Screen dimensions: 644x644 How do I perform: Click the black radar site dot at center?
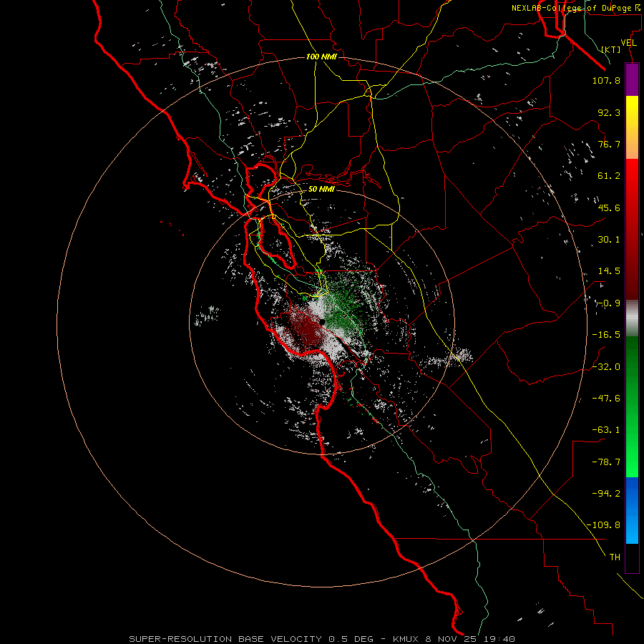click(x=322, y=322)
